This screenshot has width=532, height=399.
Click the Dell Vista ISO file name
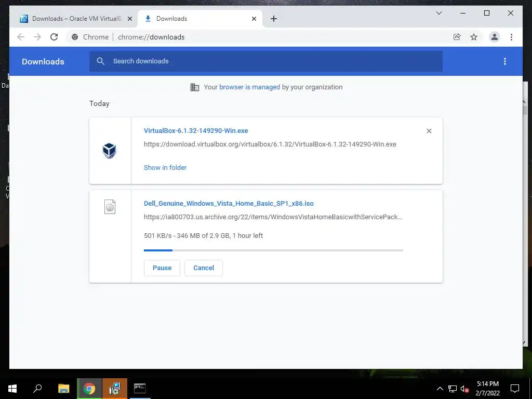pos(229,204)
